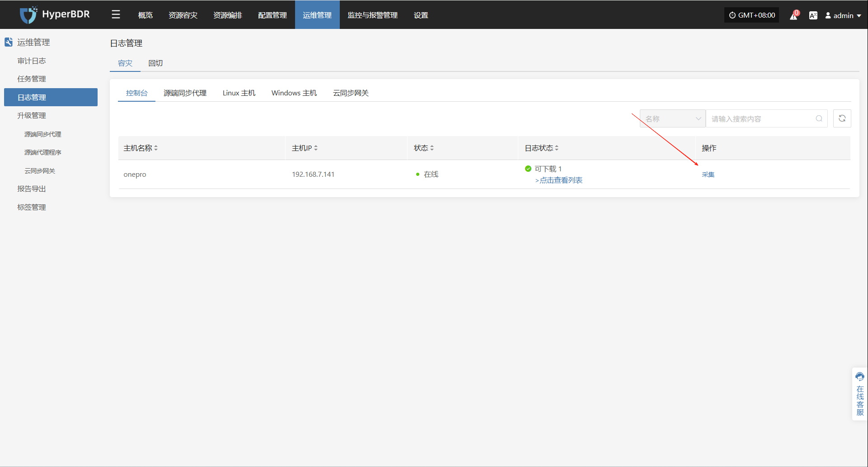868x467 pixels.
Task: Click the 192.168.7.141 IP cell
Action: pyautogui.click(x=313, y=175)
